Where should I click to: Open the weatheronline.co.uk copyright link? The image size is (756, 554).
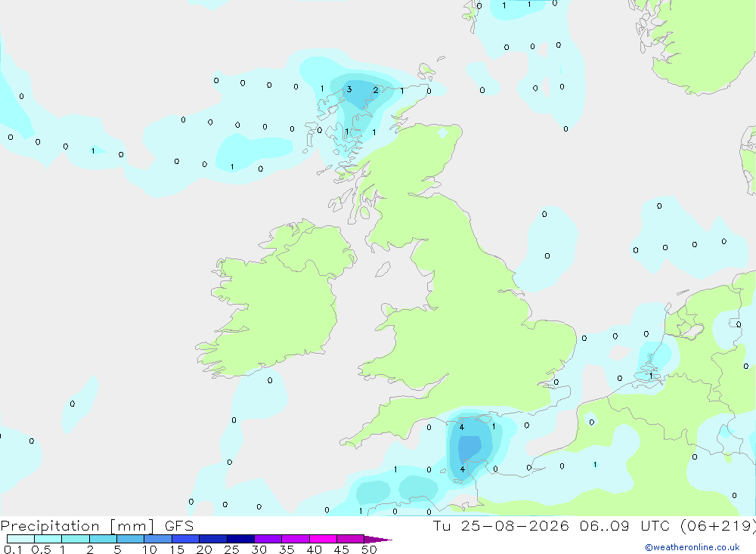tap(692, 547)
